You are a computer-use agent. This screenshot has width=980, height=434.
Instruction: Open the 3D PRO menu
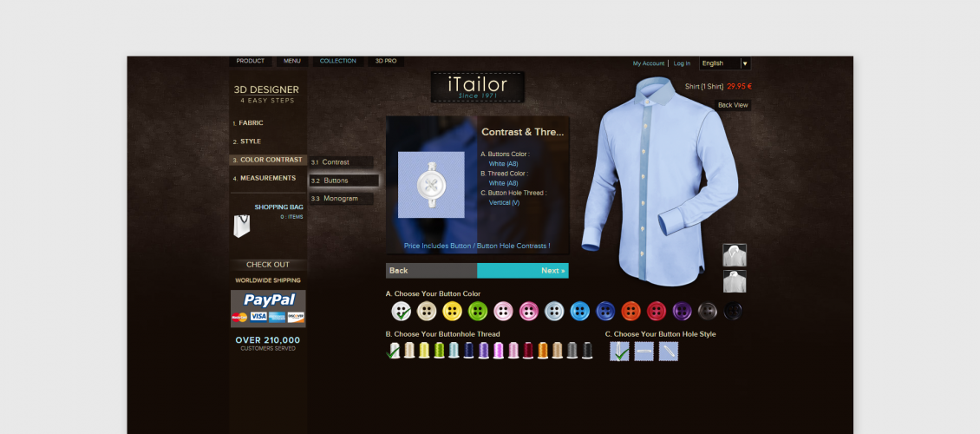[386, 62]
